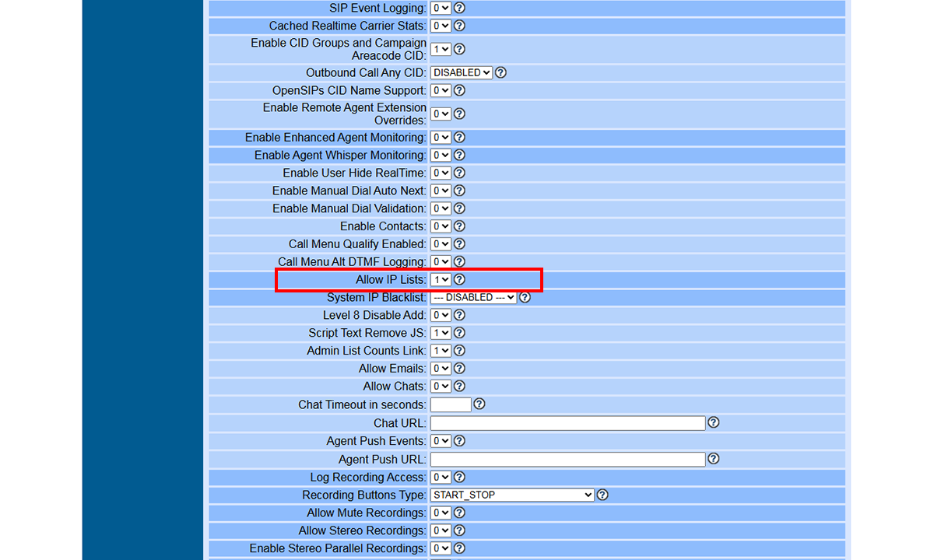The width and height of the screenshot is (934, 560).
Task: Click help icon for Allow Mute Recordings
Action: click(459, 513)
